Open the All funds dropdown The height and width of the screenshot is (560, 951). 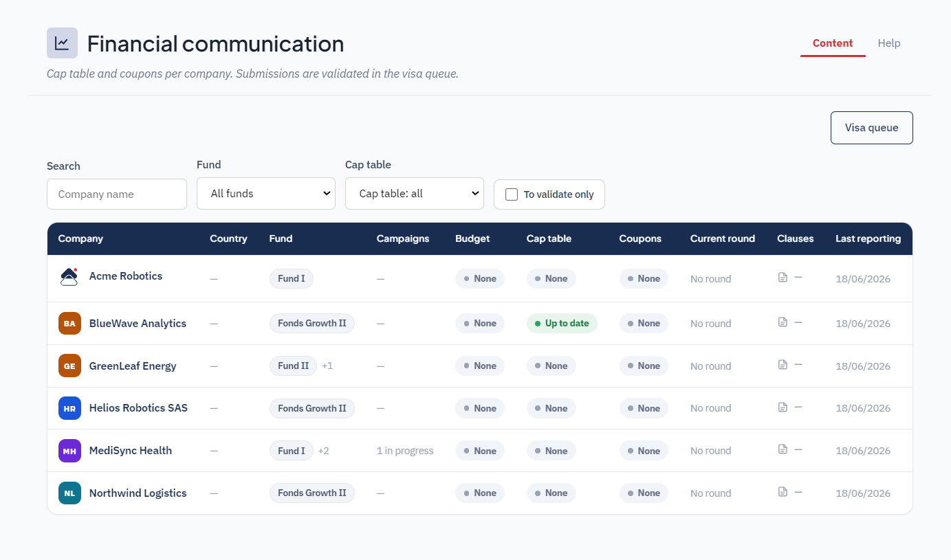266,194
